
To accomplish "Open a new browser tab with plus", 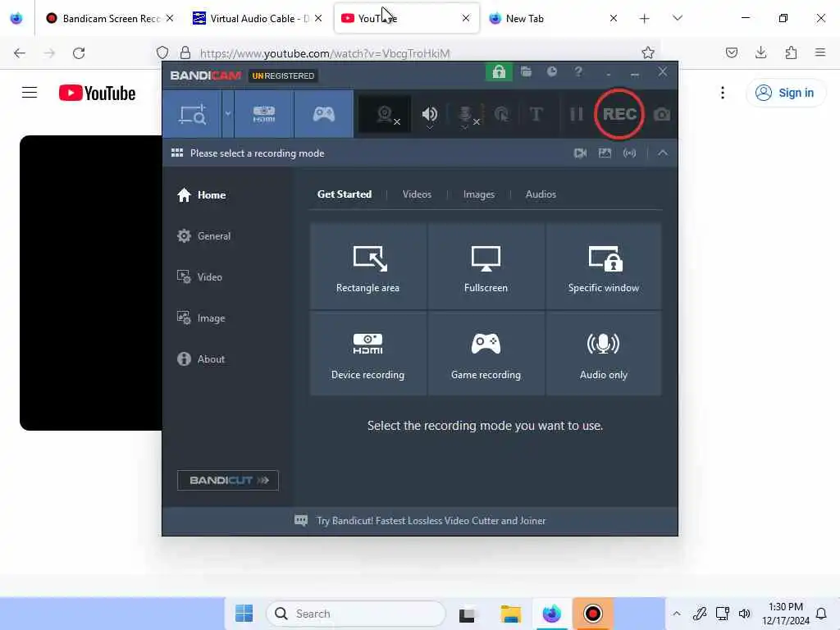I will 645,18.
